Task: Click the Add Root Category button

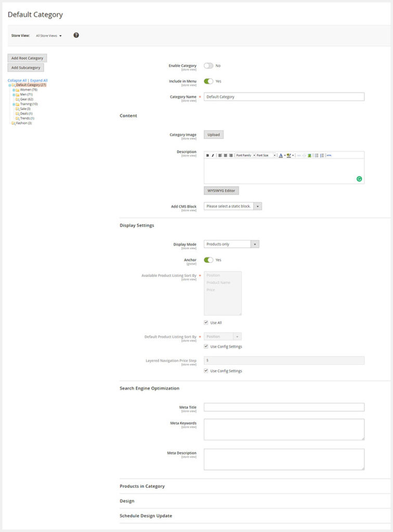Action: tap(27, 58)
